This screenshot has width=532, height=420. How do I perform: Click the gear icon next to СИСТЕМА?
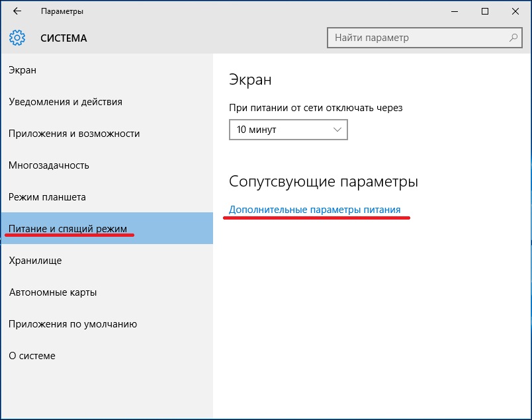[x=18, y=38]
